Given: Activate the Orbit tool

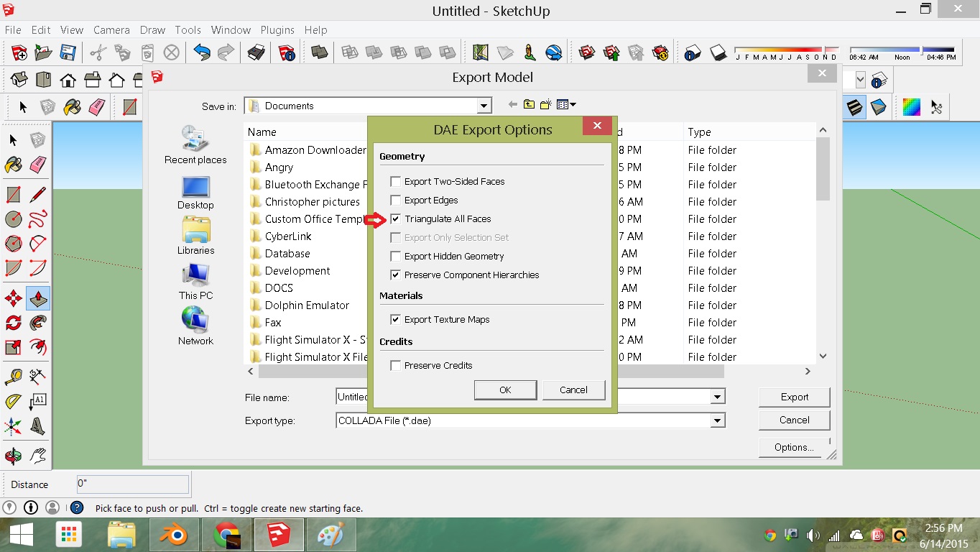Looking at the screenshot, I should (x=13, y=456).
